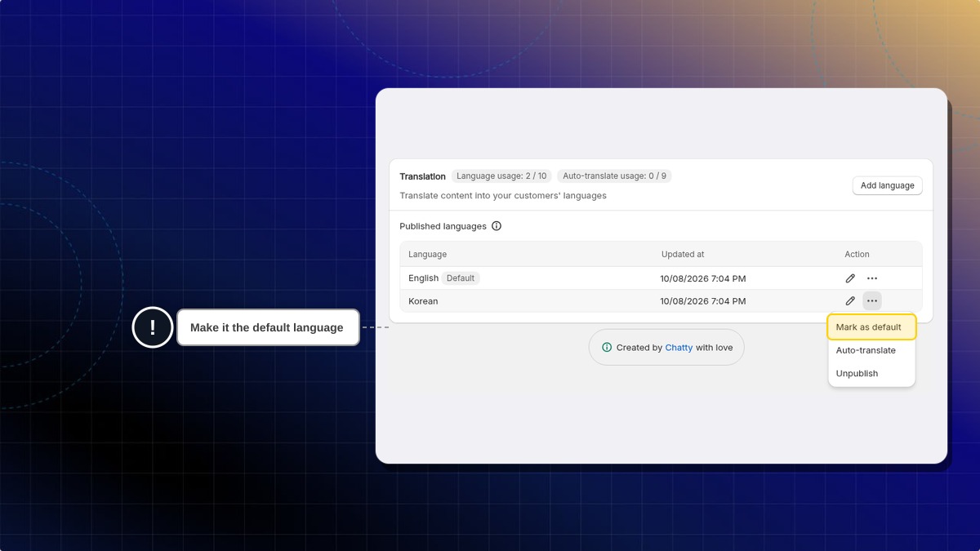980x551 pixels.
Task: Click the Translate content into your customers' languages text
Action: click(503, 196)
